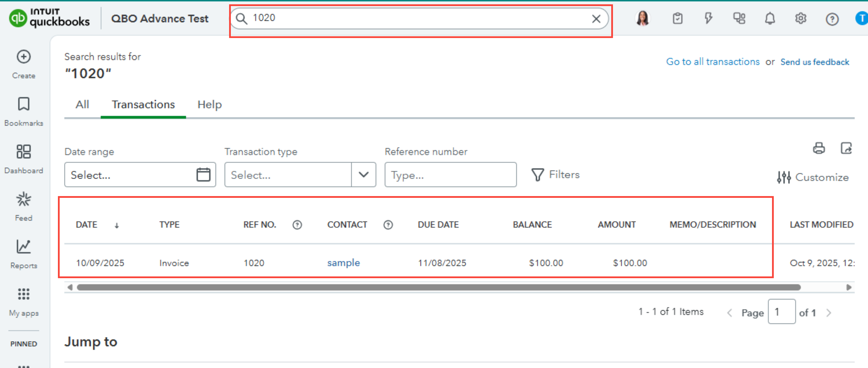Image resolution: width=868 pixels, height=368 pixels.
Task: Open My apps grid icon
Action: [24, 294]
